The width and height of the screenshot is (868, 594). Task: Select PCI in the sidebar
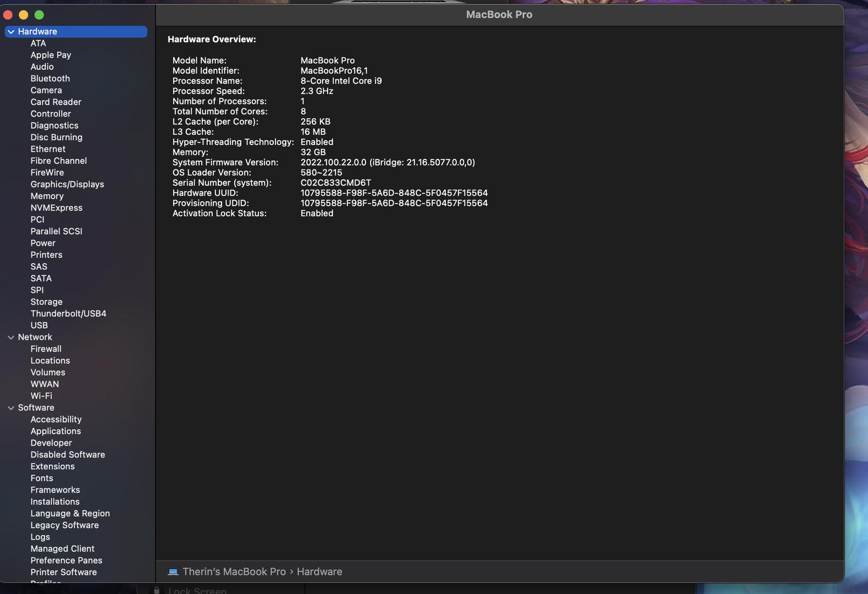(37, 219)
